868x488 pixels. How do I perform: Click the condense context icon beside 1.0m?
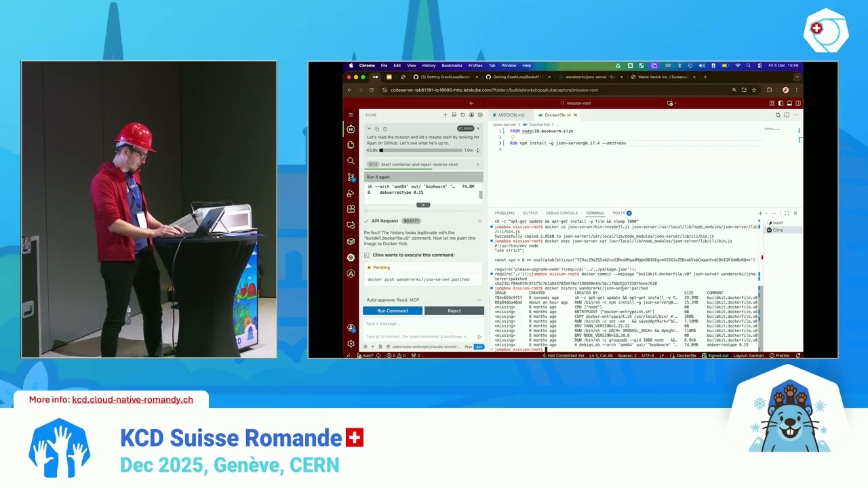coord(478,150)
